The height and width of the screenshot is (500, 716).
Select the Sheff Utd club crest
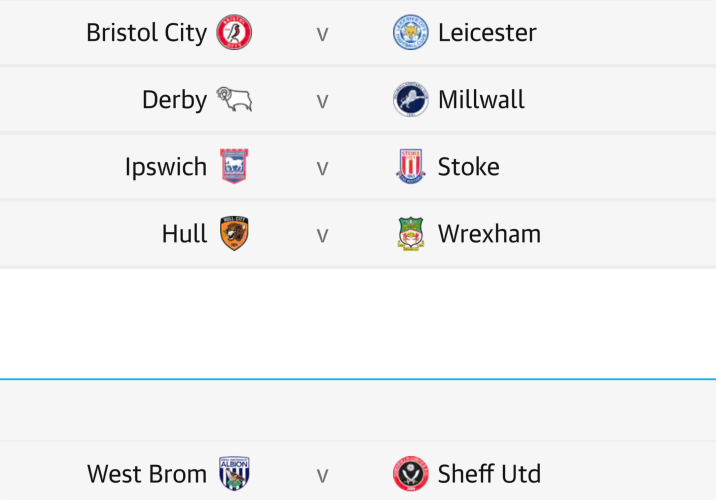coord(410,474)
